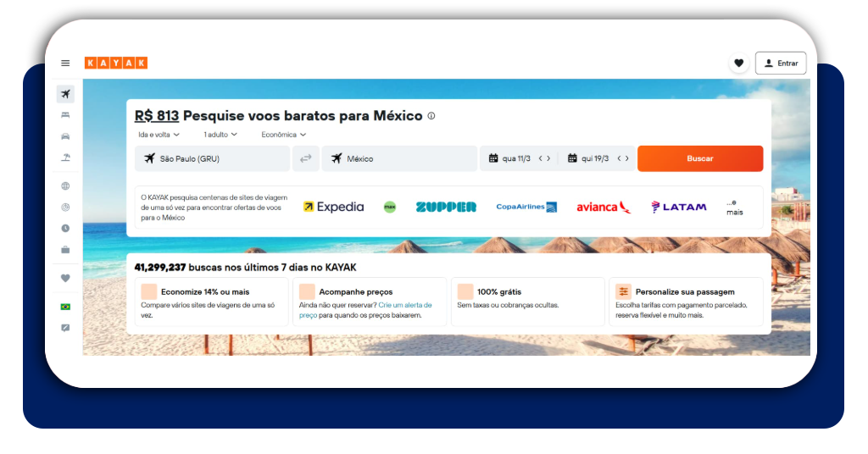This screenshot has width=868, height=454.
Task: Click the Zupper logo
Action: 446,207
